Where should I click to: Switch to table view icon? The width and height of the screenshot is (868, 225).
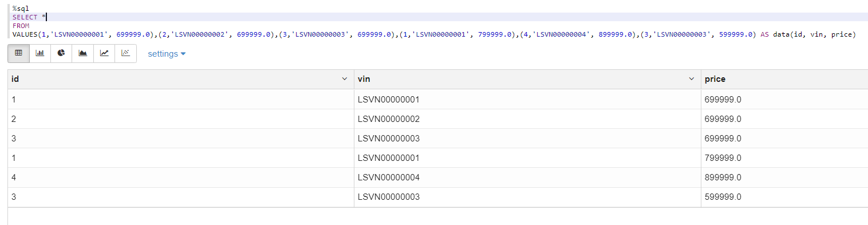click(x=18, y=53)
